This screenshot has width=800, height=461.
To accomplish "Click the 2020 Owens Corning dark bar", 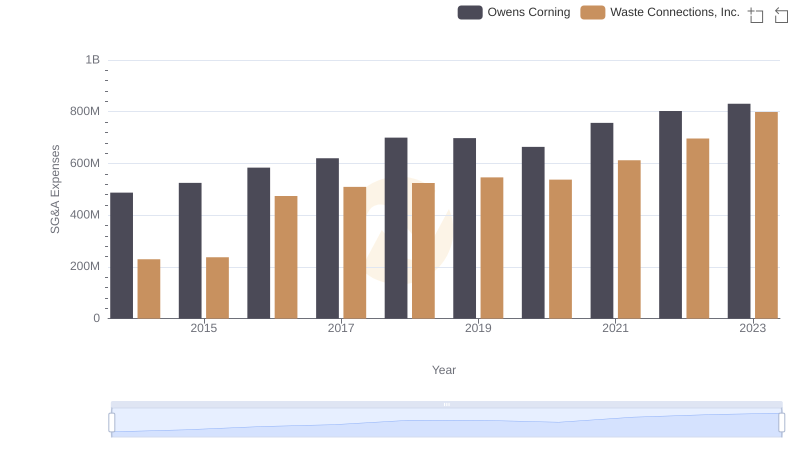I will [x=533, y=233].
